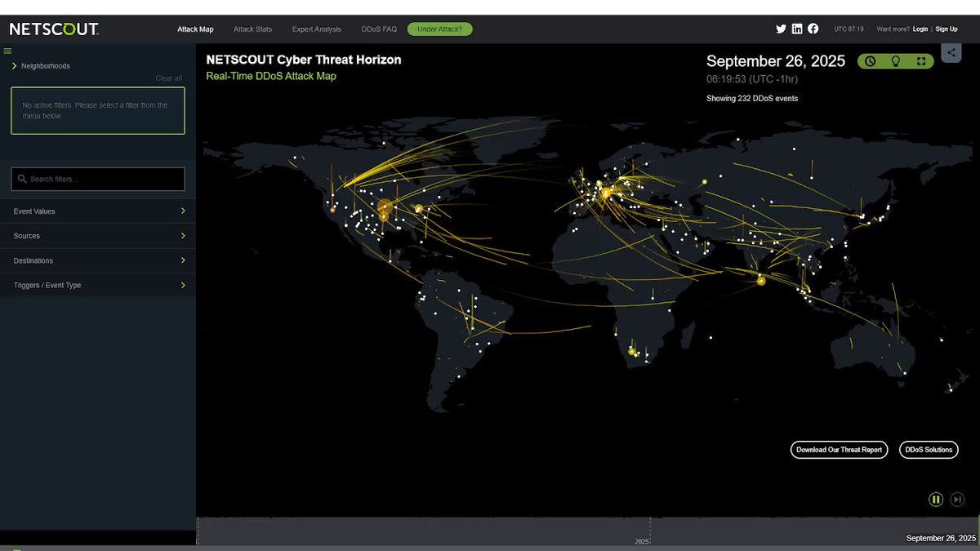Image resolution: width=980 pixels, height=551 pixels.
Task: Enter fullscreen with the expand icon
Action: click(921, 61)
